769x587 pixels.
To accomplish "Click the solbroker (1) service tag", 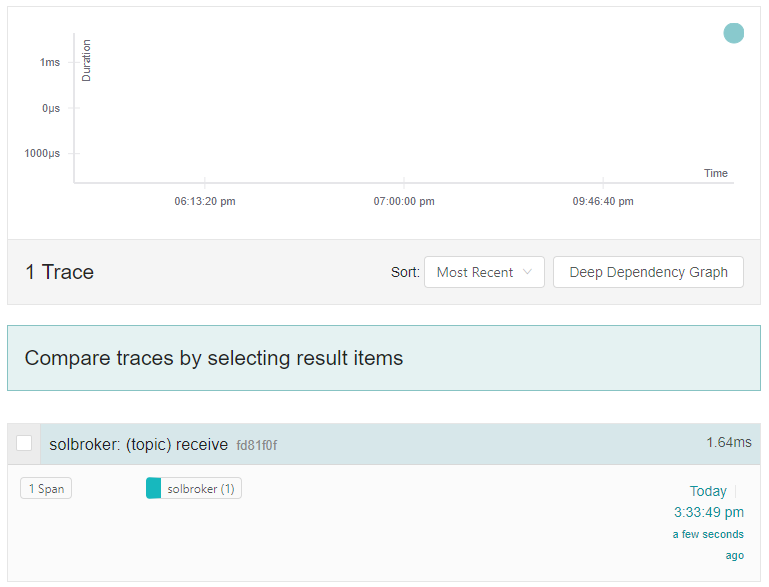I will [200, 489].
